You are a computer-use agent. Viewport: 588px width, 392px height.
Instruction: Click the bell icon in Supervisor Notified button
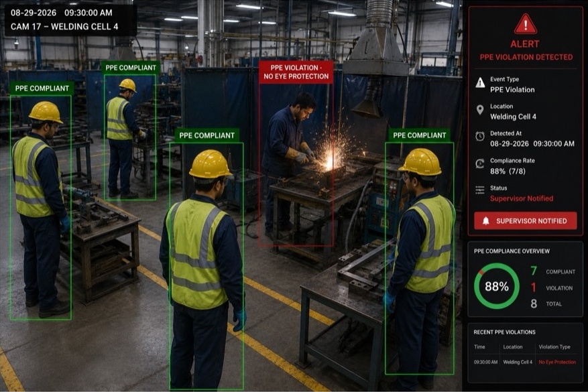click(485, 220)
